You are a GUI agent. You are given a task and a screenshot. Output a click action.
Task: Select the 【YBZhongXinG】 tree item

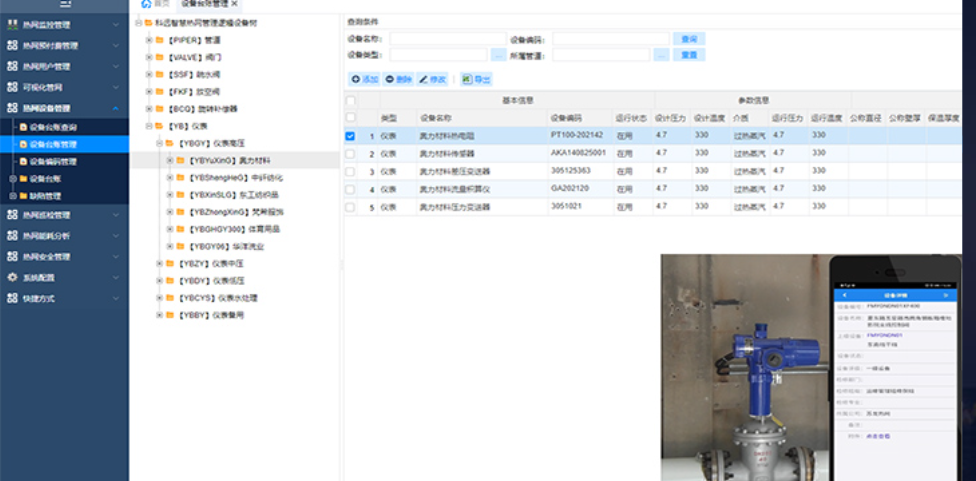[x=236, y=212]
